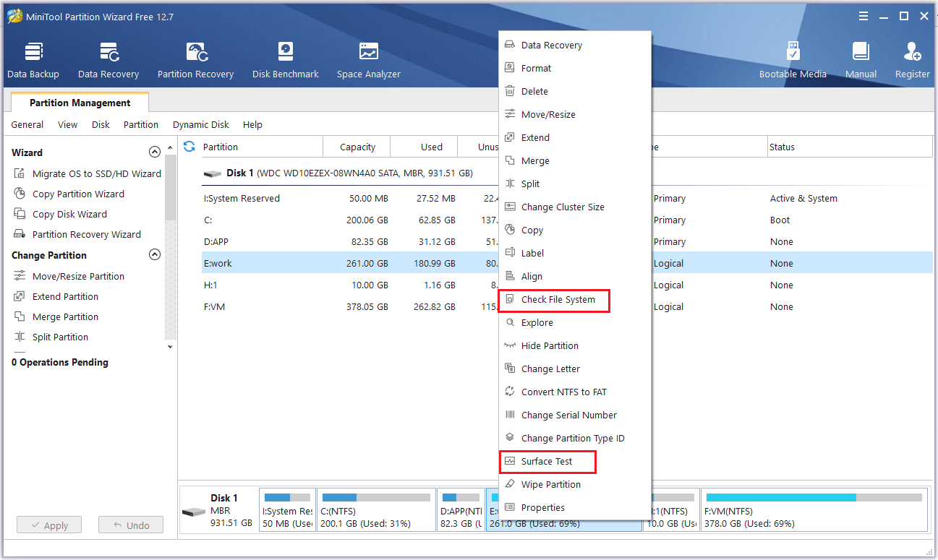Select the I:System Reserved partition row
The width and height of the screenshot is (938, 560).
(568, 198)
